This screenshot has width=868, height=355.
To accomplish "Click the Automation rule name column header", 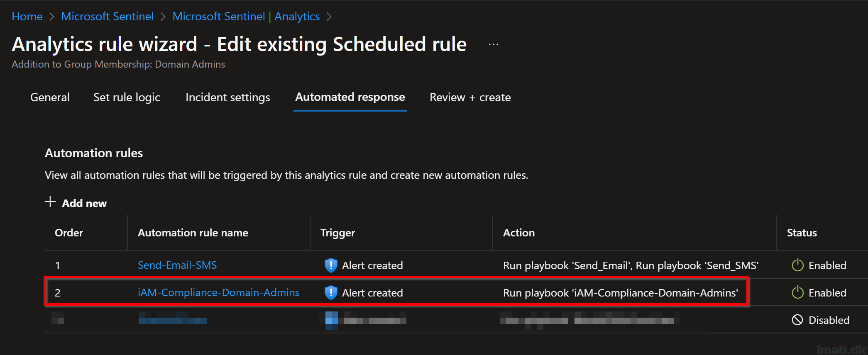I will [193, 233].
